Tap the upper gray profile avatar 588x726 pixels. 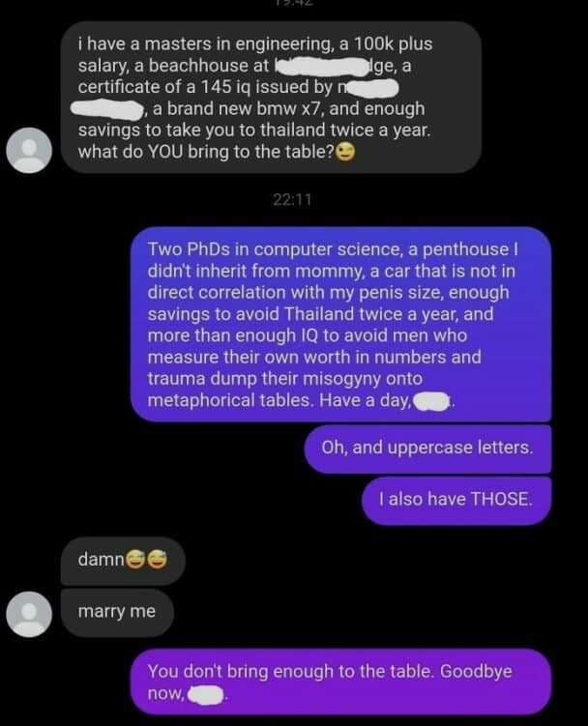(29, 151)
